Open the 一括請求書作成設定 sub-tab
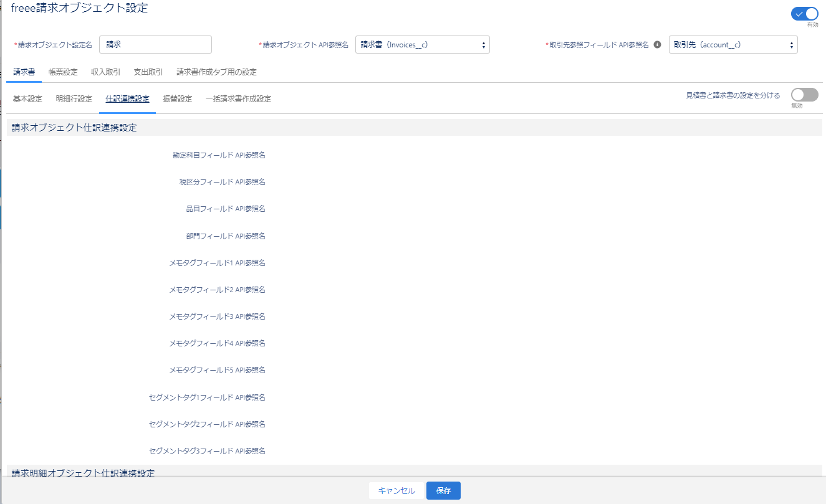The width and height of the screenshot is (826, 504). pyautogui.click(x=238, y=99)
